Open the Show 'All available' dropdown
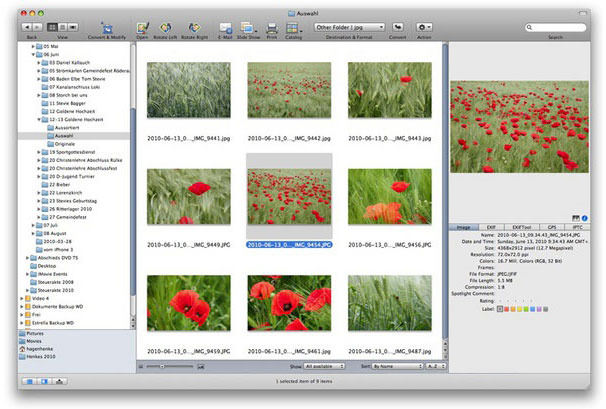 325,367
